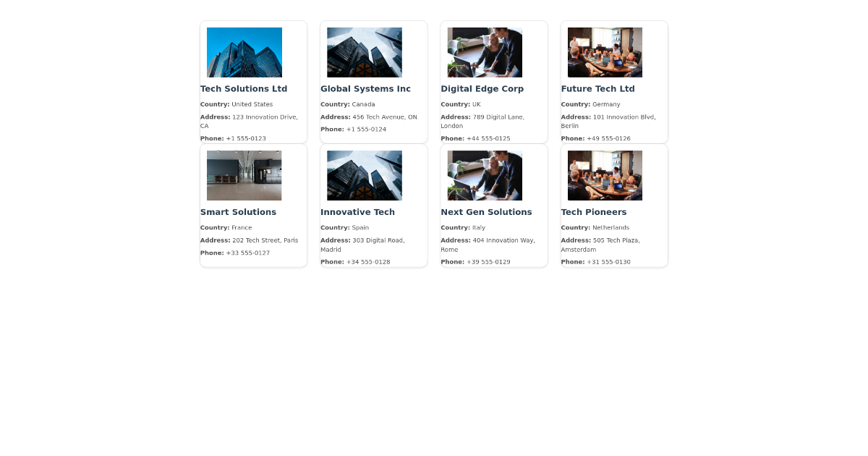Click the Tech Pioneers conference room image
Image resolution: width=868 pixels, height=456 pixels.
(x=605, y=175)
